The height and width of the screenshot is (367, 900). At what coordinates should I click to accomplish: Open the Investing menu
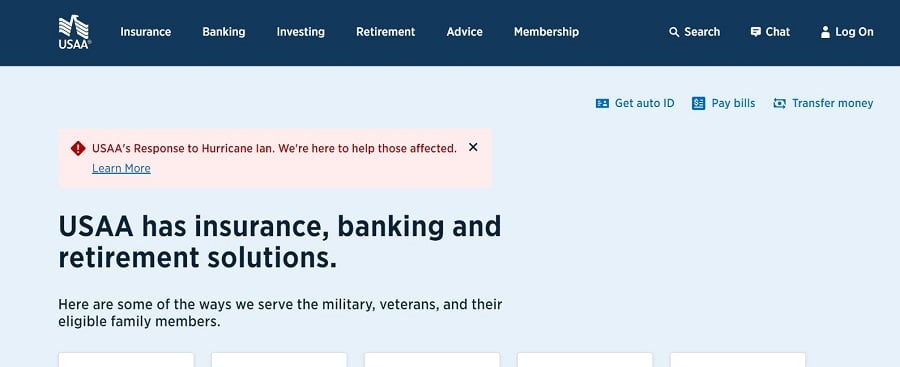click(300, 32)
